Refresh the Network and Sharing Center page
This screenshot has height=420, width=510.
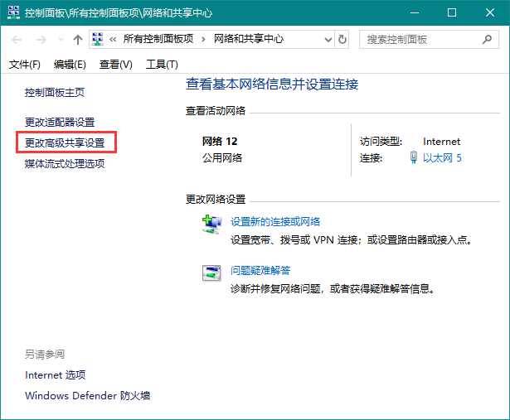(x=342, y=40)
